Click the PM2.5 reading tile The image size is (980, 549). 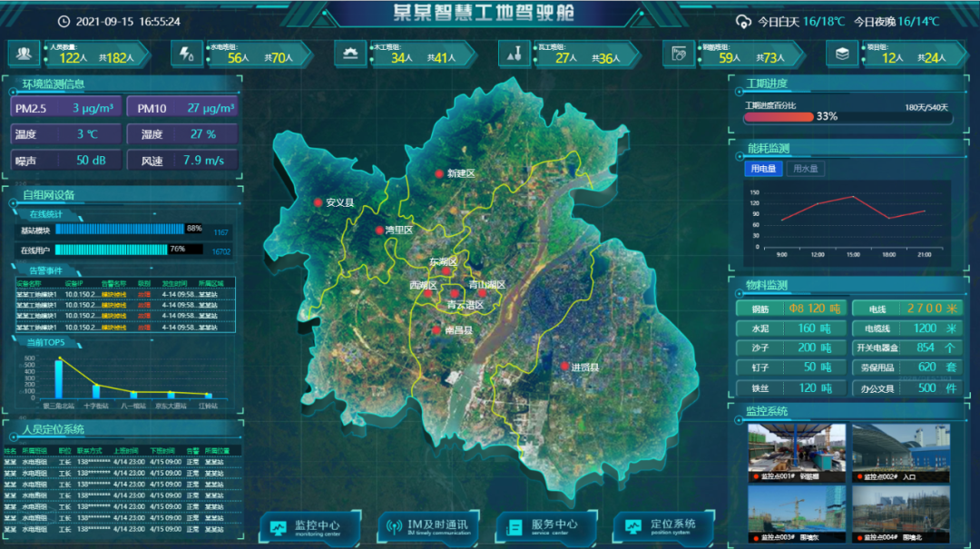(65, 108)
